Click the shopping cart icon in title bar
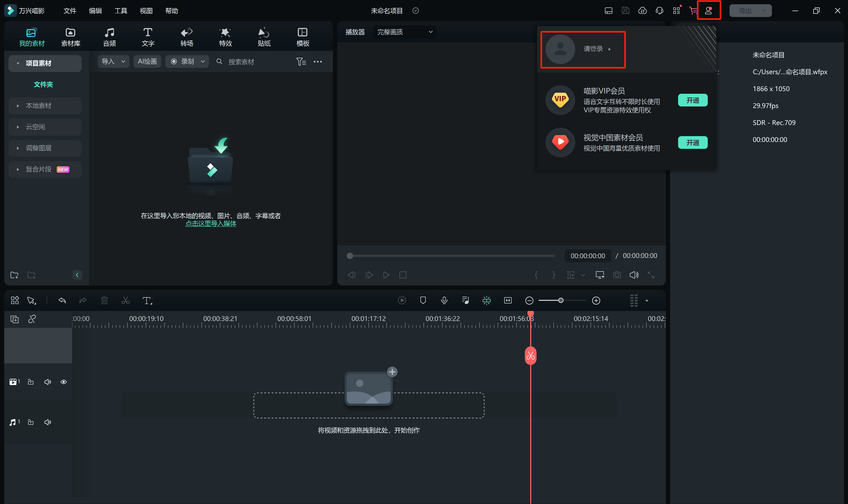This screenshot has height=504, width=848. (693, 11)
